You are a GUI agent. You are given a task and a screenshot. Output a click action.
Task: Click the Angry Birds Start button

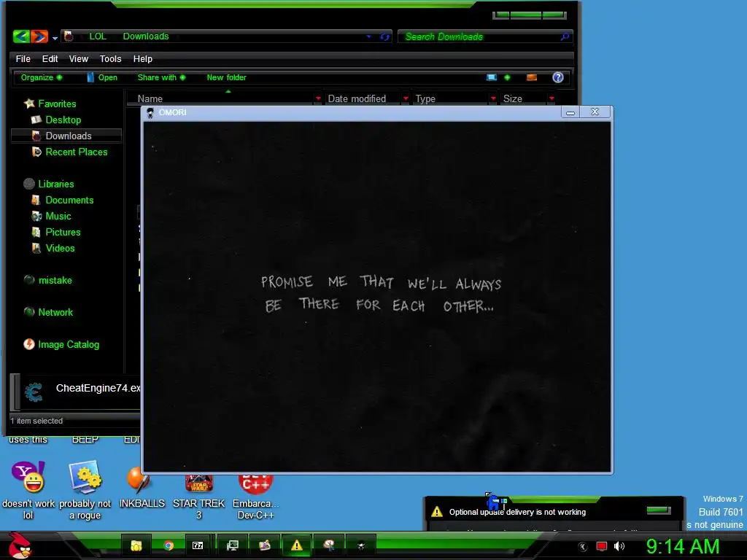[20, 545]
